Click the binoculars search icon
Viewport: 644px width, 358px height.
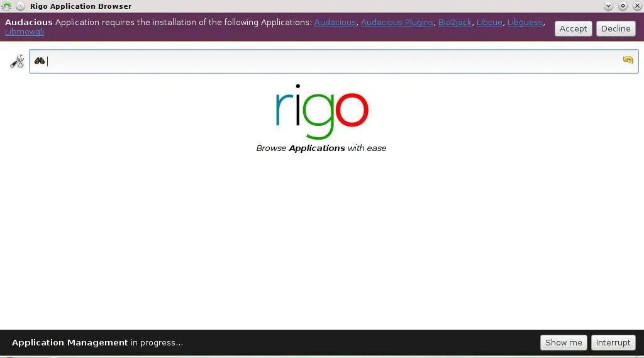point(40,61)
